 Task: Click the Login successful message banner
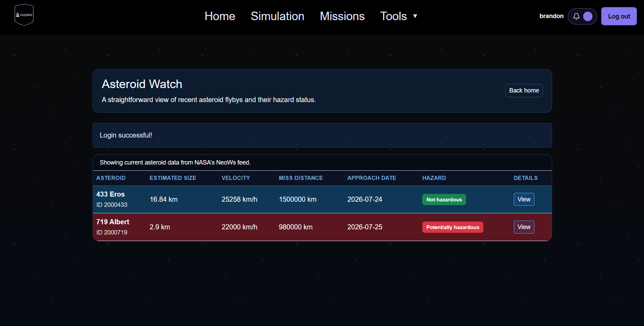(322, 135)
